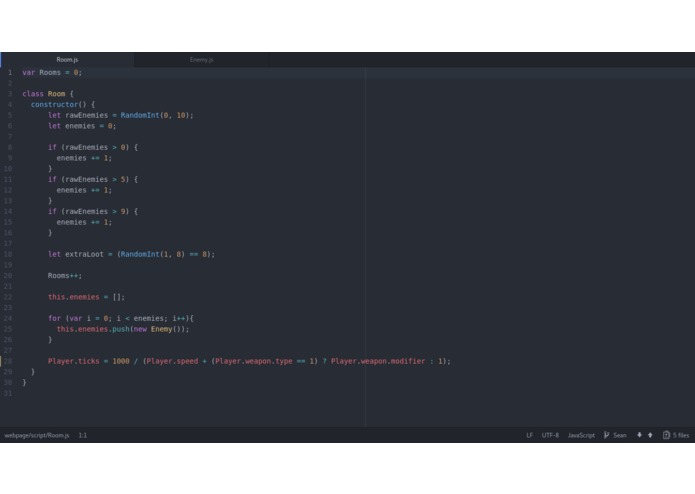This screenshot has height=494, width=695.
Task: Click the 1:1 cursor position indicator
Action: point(82,435)
